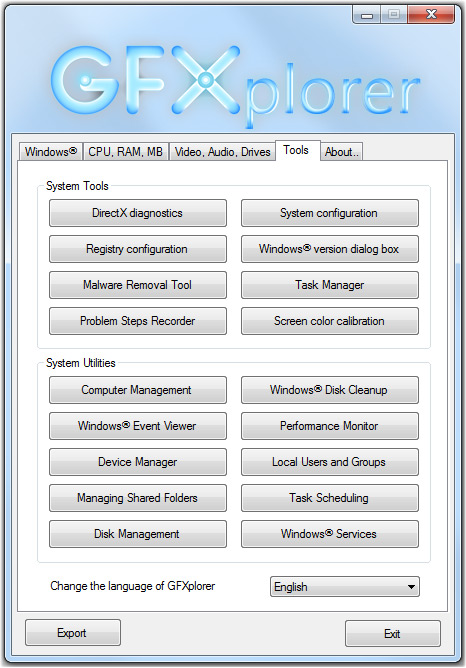The width and height of the screenshot is (466, 668).
Task: Show Windows® version dialog box
Action: pyautogui.click(x=330, y=249)
